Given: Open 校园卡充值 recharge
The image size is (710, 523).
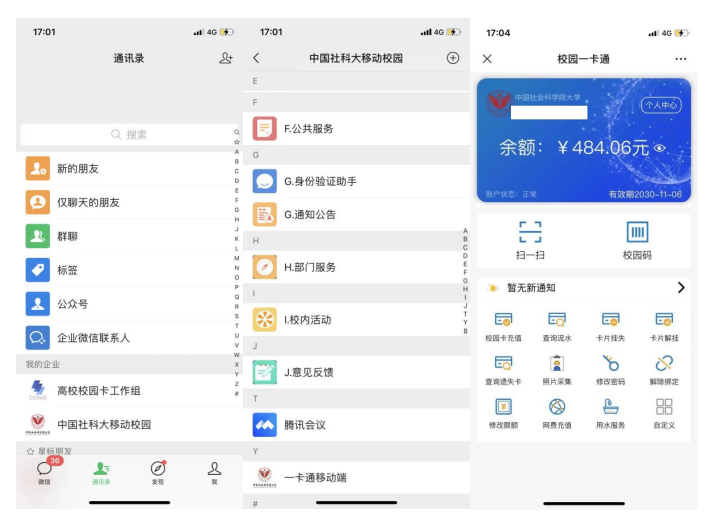Looking at the screenshot, I should [503, 326].
